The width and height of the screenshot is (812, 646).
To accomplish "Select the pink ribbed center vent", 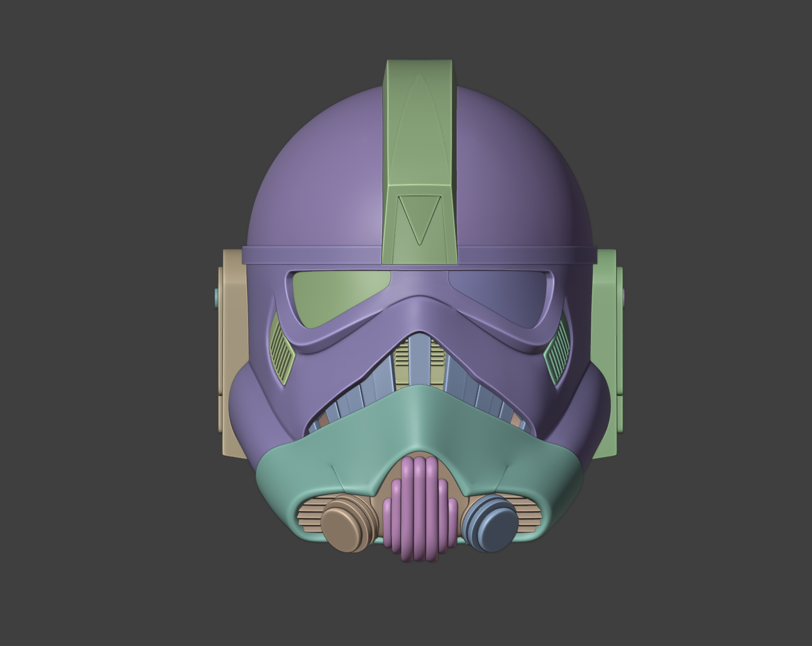I will 421,509.
